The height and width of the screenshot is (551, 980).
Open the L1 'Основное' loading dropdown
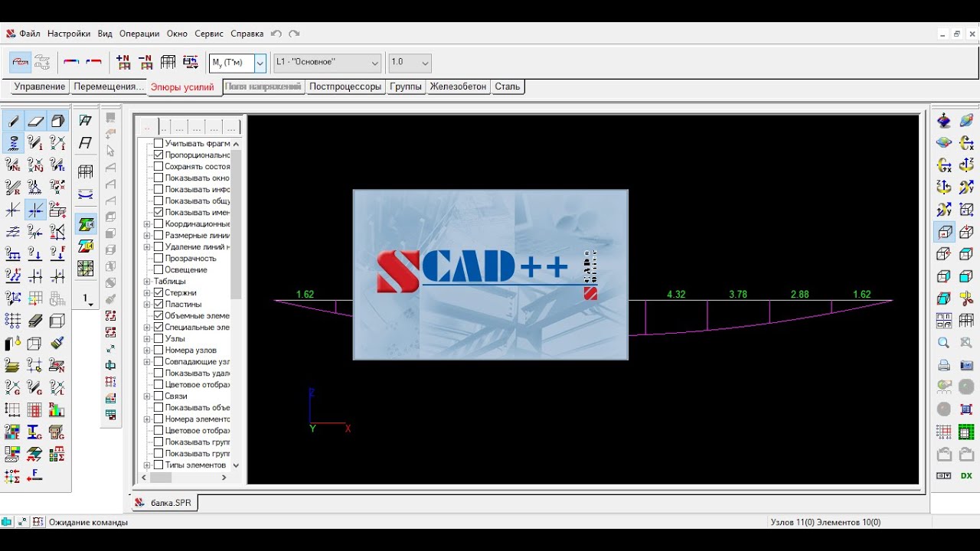[x=328, y=63]
